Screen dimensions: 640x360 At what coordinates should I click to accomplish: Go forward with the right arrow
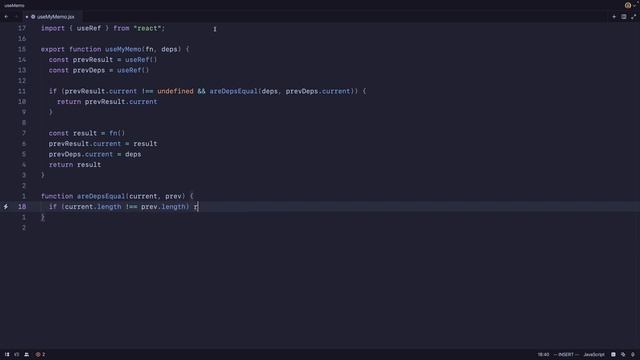tap(16, 17)
